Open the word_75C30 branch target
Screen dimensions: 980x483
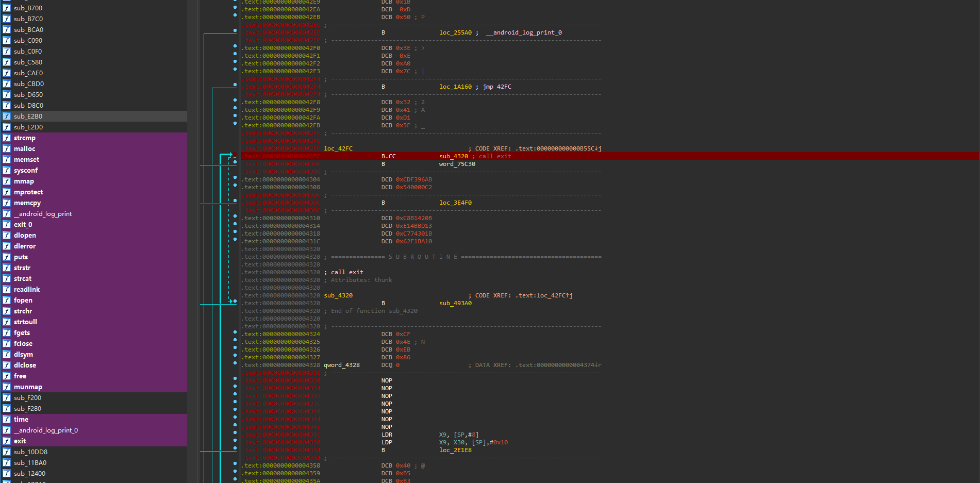coord(457,164)
